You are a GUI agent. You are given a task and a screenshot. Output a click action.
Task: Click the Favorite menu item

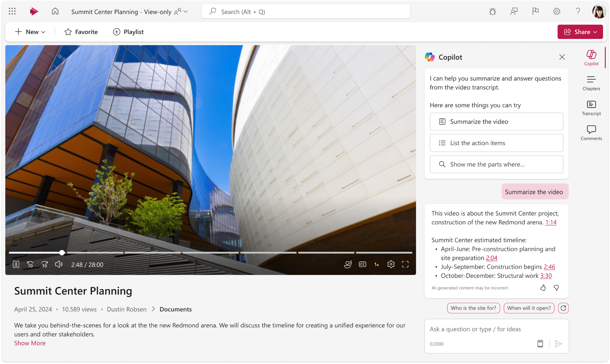click(81, 32)
